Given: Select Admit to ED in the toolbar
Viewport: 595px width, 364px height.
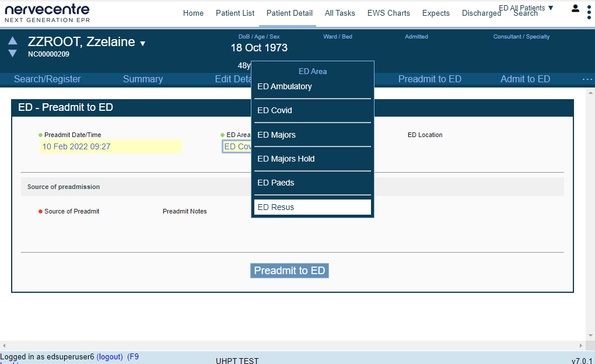Looking at the screenshot, I should pyautogui.click(x=525, y=79).
